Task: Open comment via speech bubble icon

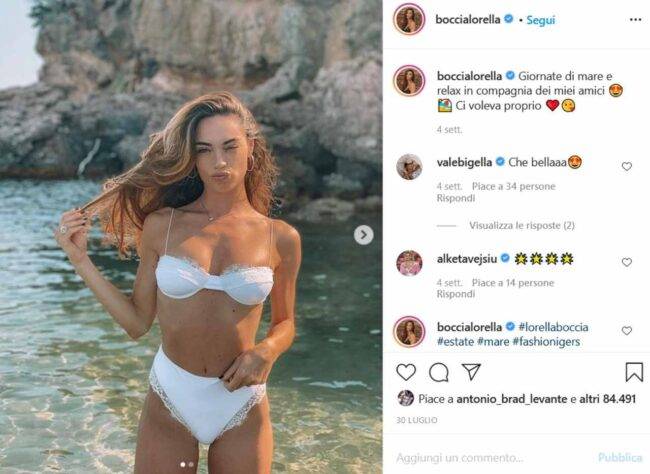Action: coord(439,372)
